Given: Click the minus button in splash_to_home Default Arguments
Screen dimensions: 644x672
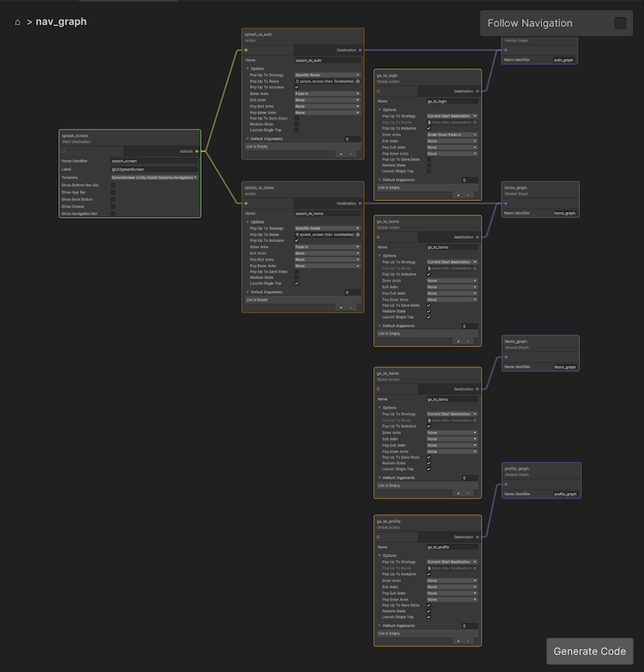Looking at the screenshot, I should tap(351, 308).
